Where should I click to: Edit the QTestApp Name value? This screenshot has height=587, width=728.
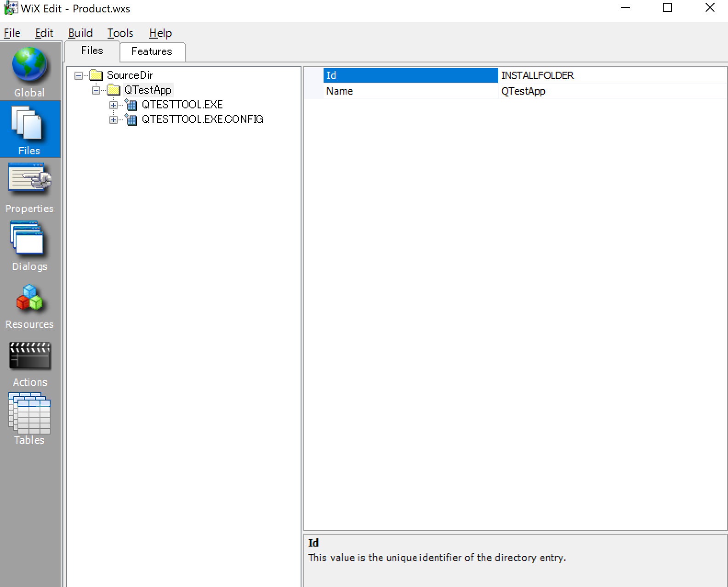tap(613, 91)
